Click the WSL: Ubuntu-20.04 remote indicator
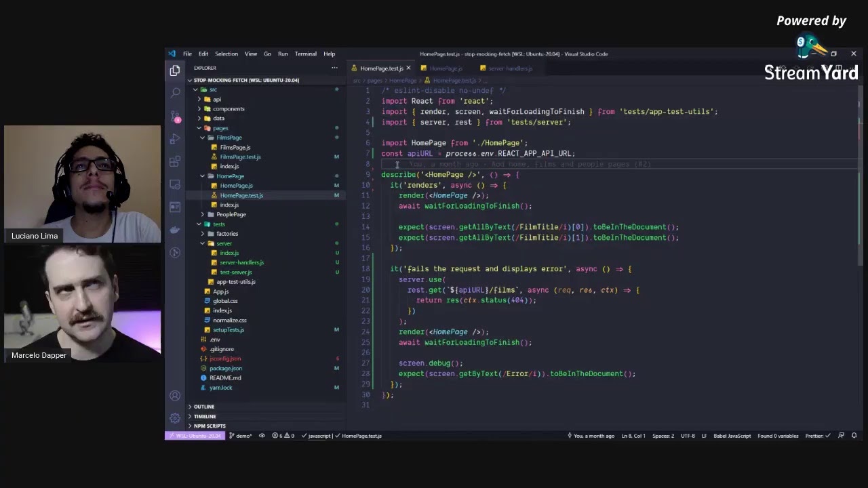Image resolution: width=868 pixels, height=488 pixels. 195,436
